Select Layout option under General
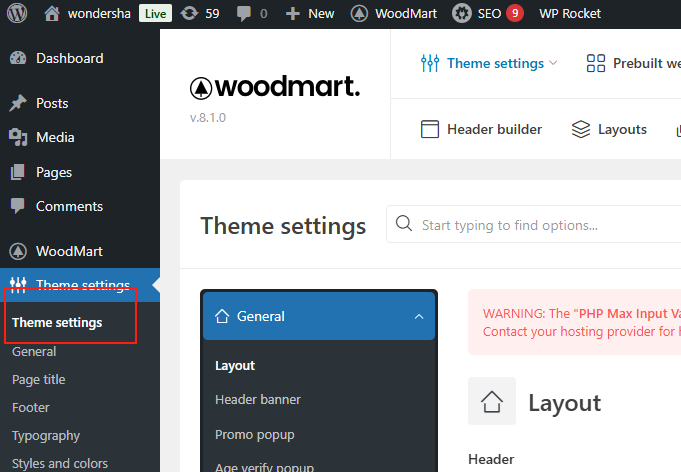This screenshot has height=472, width=681. pos(235,366)
